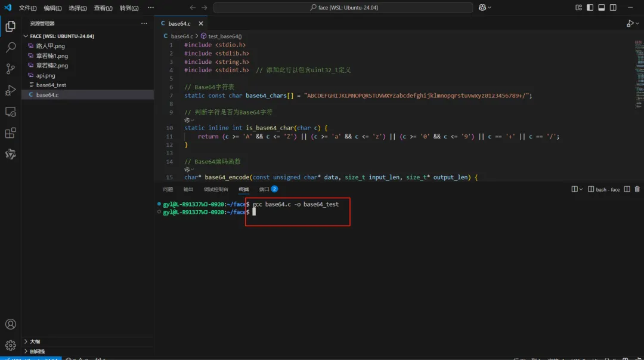Toggle code lens marker above line 10

coord(189,120)
